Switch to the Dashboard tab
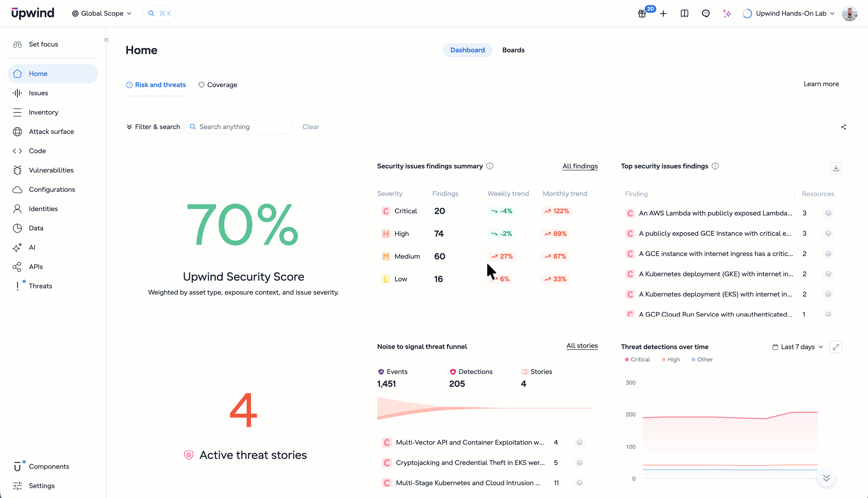The width and height of the screenshot is (868, 498). coord(467,50)
